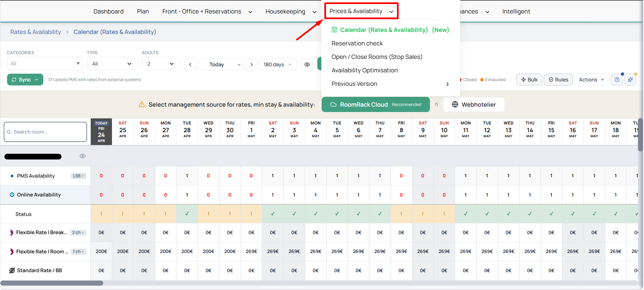Screen dimensions: 644x290
Task: Click status checkmark for Tue 28 Apr
Action: 187,214
